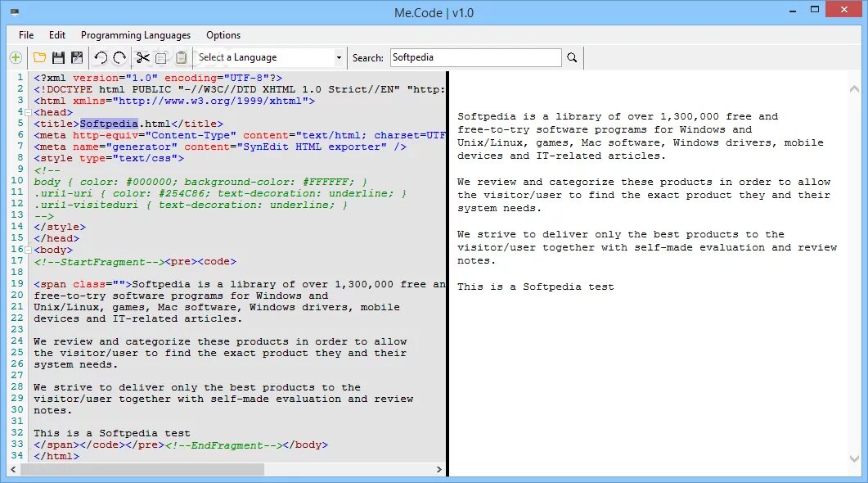868x483 pixels.
Task: Redo the last undone edit
Action: click(119, 57)
